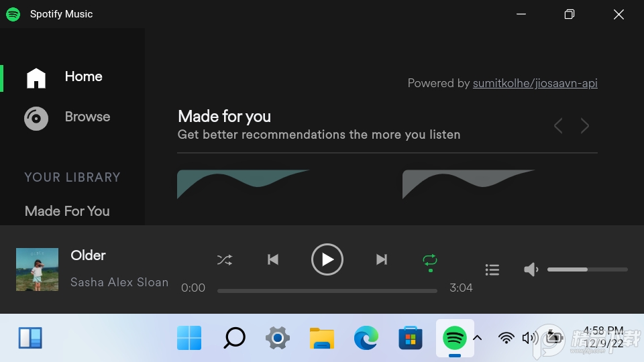Open Made For You in library

point(67,211)
